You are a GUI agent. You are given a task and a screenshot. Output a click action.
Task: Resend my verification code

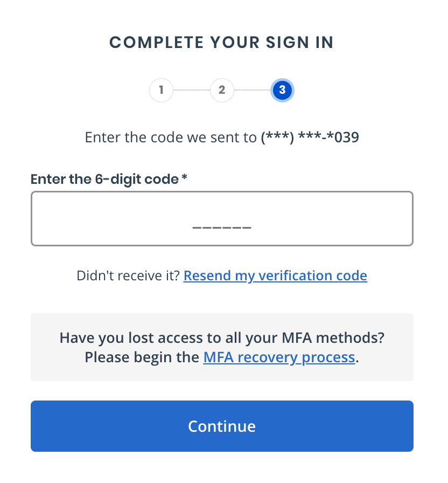pos(275,276)
